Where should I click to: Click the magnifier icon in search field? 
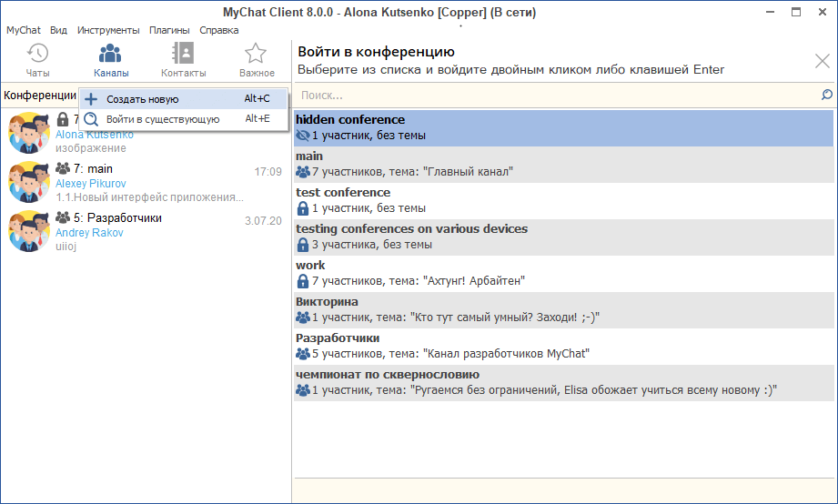coord(826,95)
